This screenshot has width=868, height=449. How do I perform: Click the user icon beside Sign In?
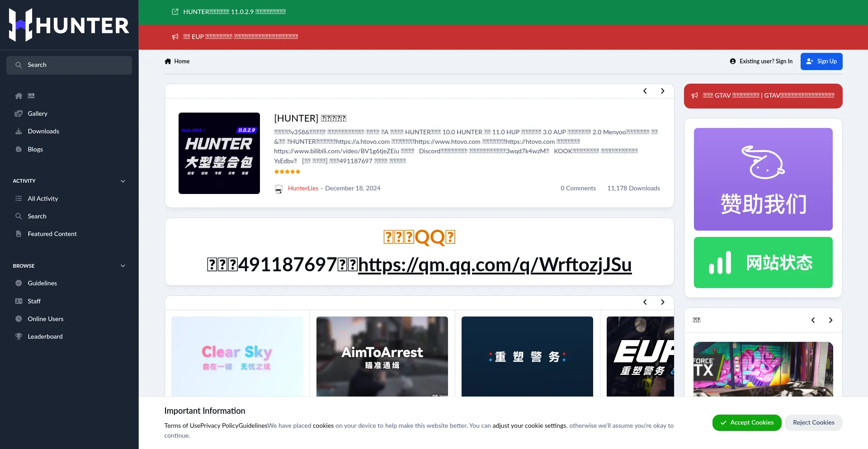[x=733, y=61]
